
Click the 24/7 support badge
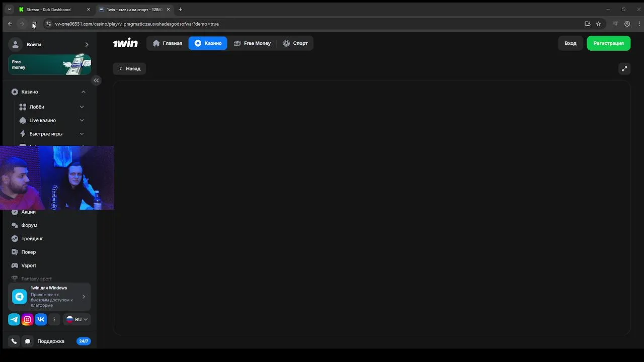click(84, 341)
